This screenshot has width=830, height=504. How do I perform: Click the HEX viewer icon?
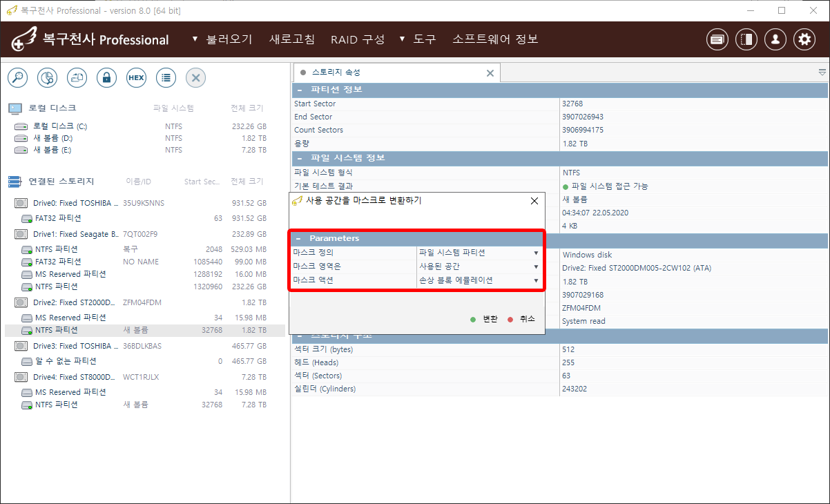(136, 78)
